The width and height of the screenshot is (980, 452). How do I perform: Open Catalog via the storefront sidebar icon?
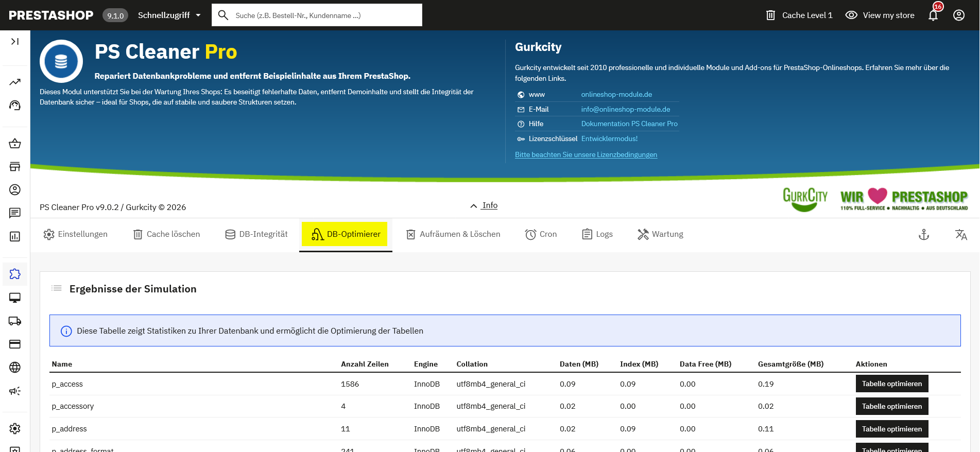tap(15, 166)
